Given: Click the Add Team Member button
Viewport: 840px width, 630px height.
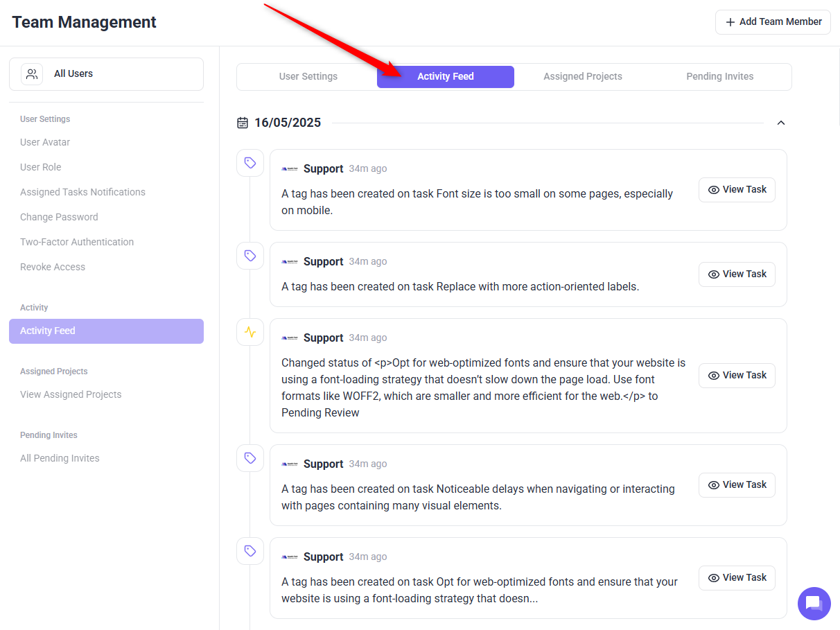Looking at the screenshot, I should pyautogui.click(x=773, y=22).
